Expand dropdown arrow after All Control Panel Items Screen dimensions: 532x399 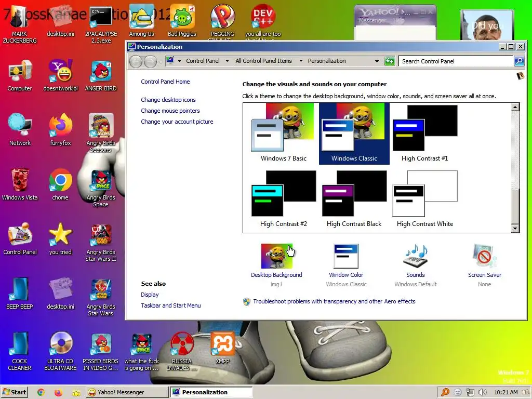[x=301, y=61]
